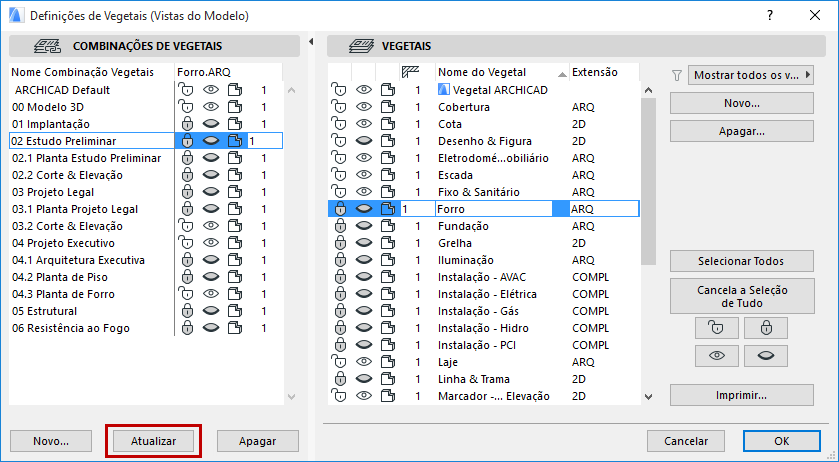This screenshot has height=462, width=839.
Task: Click wireframe icon of Linha & Trama
Action: 388,379
